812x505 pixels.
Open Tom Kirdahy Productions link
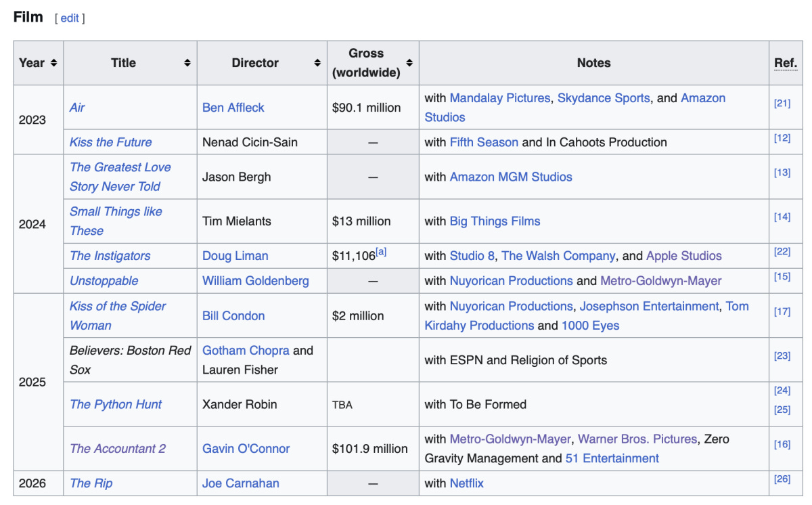tap(587, 316)
